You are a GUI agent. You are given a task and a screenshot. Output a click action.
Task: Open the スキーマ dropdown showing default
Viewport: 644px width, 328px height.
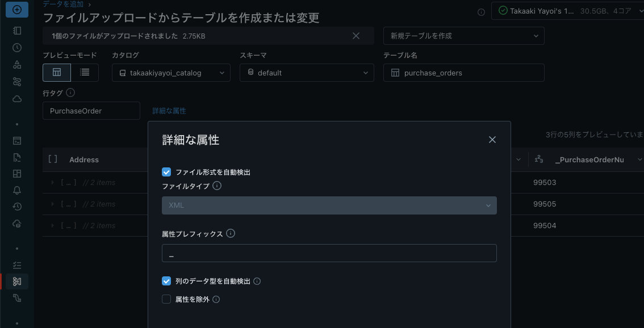(307, 73)
